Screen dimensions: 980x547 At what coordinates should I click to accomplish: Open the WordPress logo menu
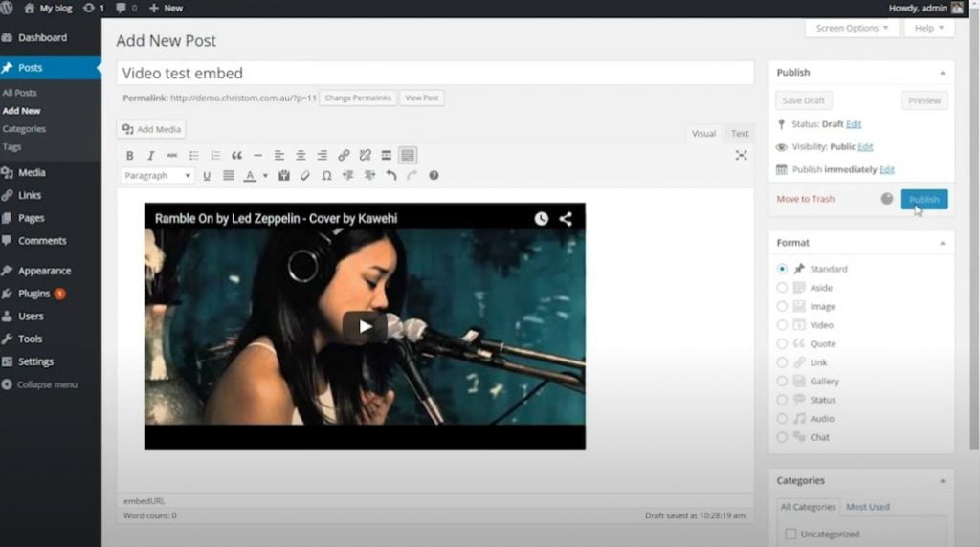tap(7, 8)
